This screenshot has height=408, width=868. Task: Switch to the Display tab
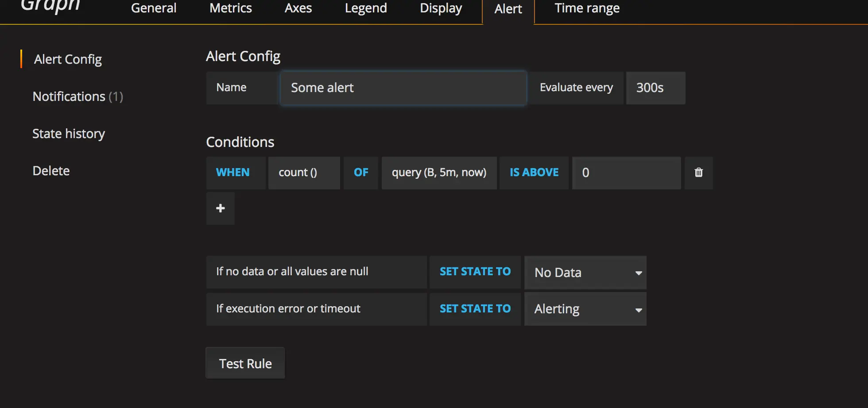coord(440,8)
